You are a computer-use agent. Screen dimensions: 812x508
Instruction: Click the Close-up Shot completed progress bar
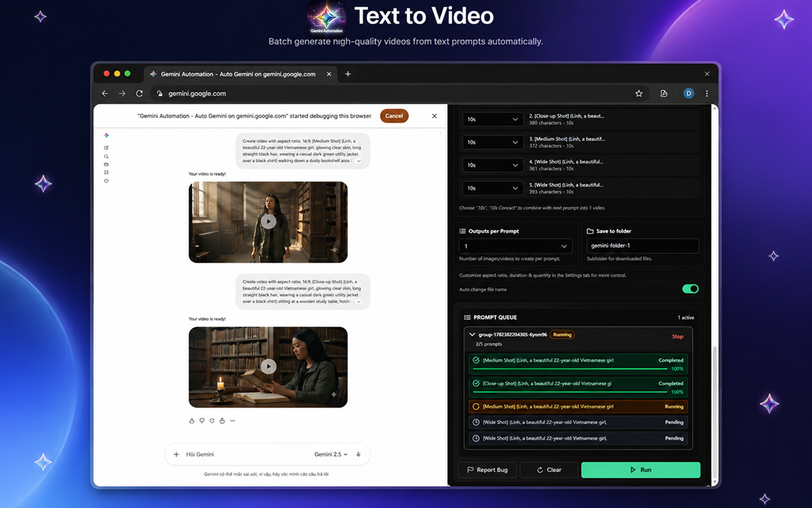[571, 392]
